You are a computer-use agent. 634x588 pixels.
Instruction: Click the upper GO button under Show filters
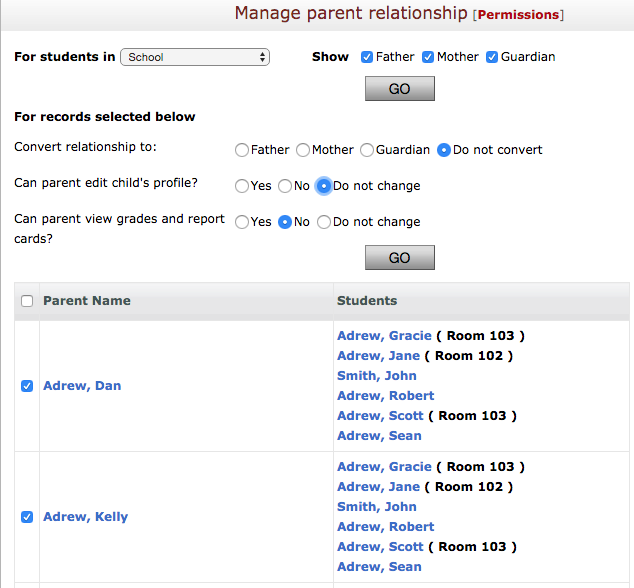point(399,89)
